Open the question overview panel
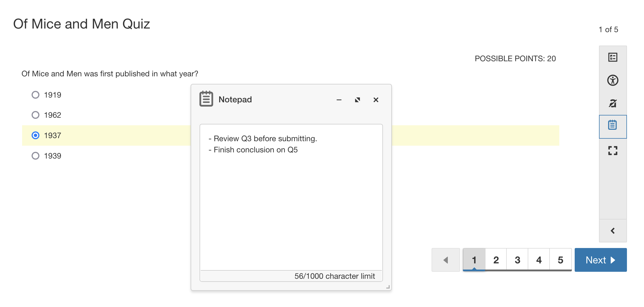The image size is (644, 307). 613,57
